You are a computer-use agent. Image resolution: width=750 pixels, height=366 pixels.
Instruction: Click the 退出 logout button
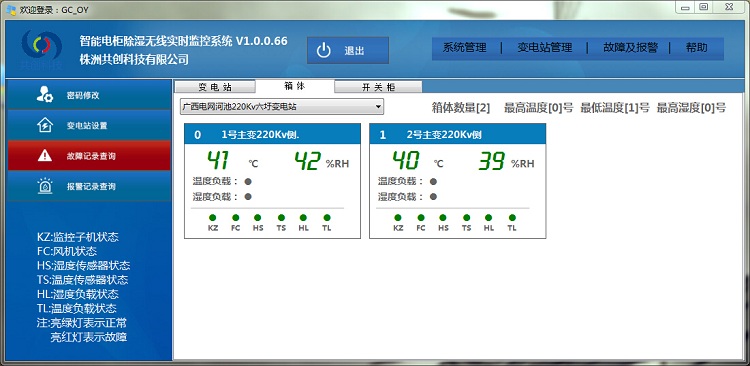[348, 50]
